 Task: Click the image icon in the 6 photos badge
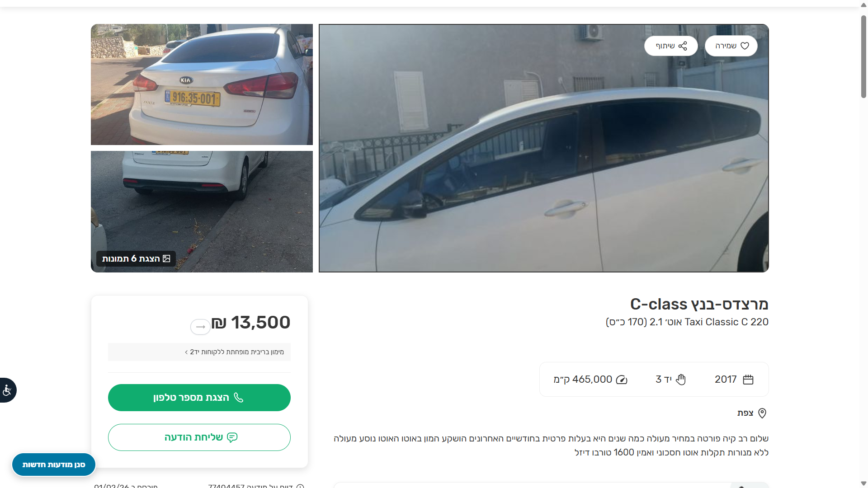coord(166,258)
